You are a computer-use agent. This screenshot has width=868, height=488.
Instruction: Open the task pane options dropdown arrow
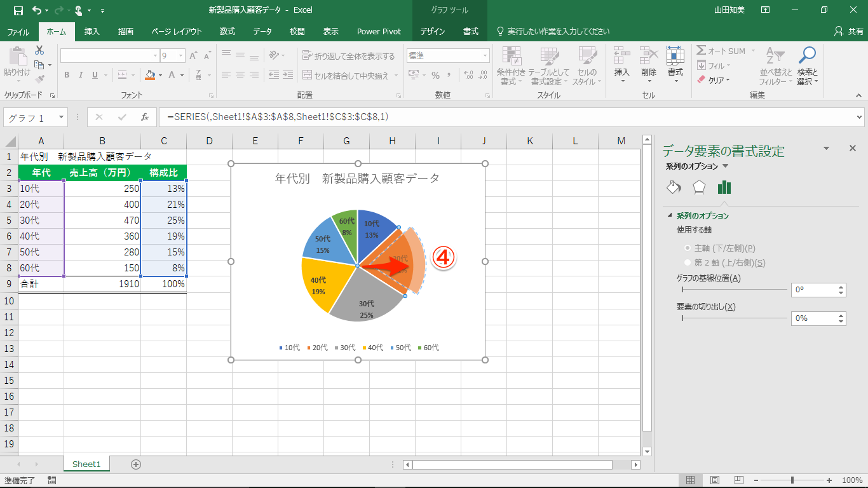827,148
